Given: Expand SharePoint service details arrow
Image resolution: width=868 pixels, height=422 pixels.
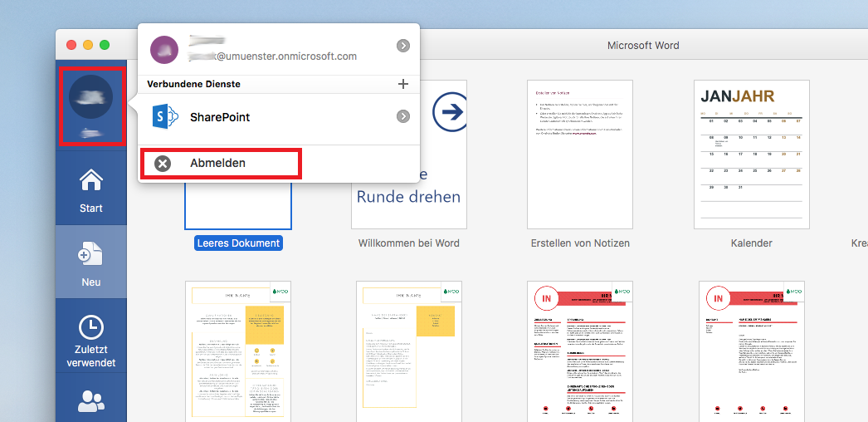Looking at the screenshot, I should 403,116.
